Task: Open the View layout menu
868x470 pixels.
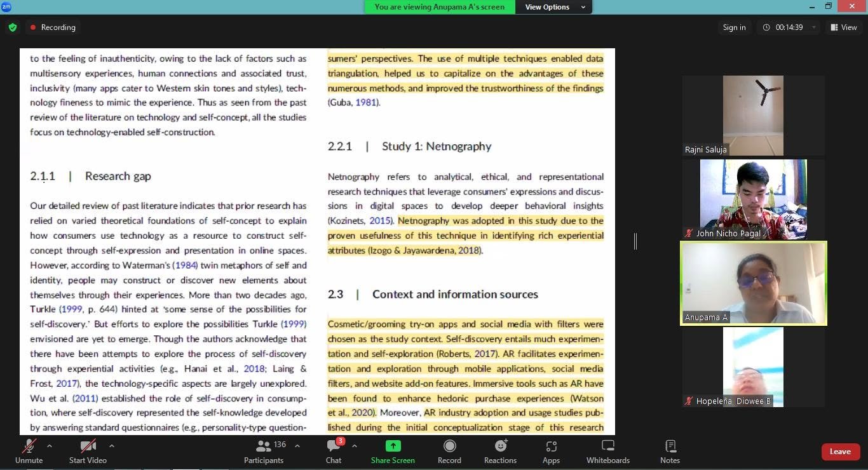Action: pyautogui.click(x=843, y=27)
